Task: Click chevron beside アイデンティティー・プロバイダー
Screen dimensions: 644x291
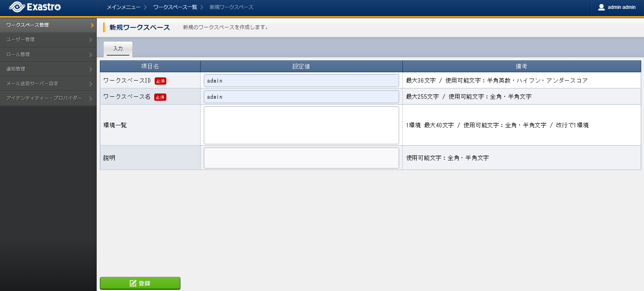Action: pos(91,98)
